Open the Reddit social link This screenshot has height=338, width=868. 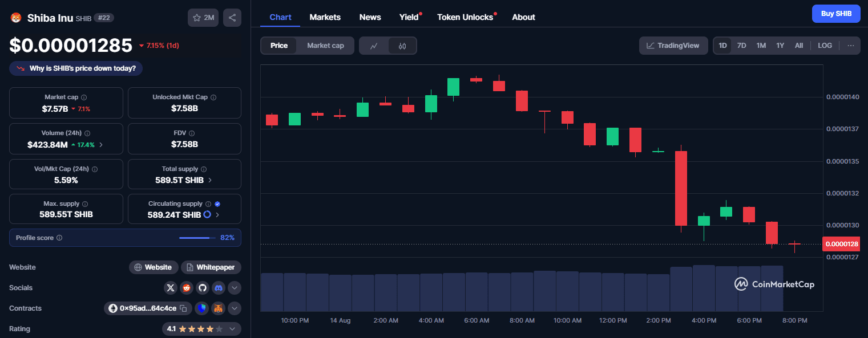coord(187,288)
